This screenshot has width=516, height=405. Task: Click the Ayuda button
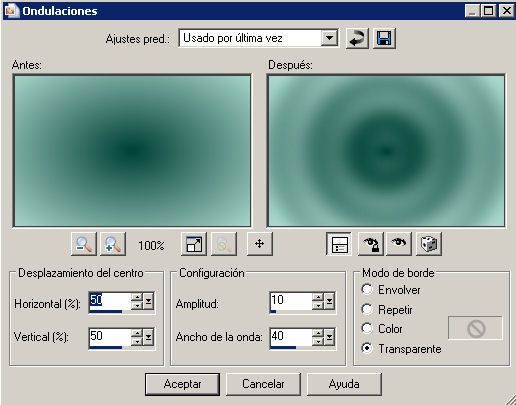click(x=344, y=384)
